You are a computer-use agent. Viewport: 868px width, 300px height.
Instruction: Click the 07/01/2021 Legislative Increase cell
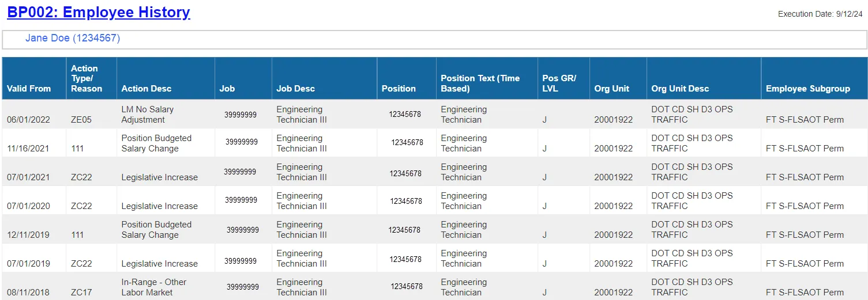pos(159,177)
